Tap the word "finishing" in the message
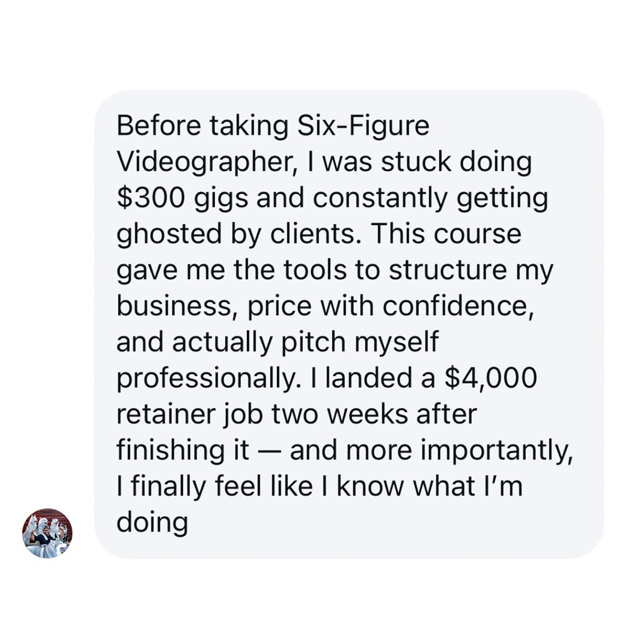 170,450
